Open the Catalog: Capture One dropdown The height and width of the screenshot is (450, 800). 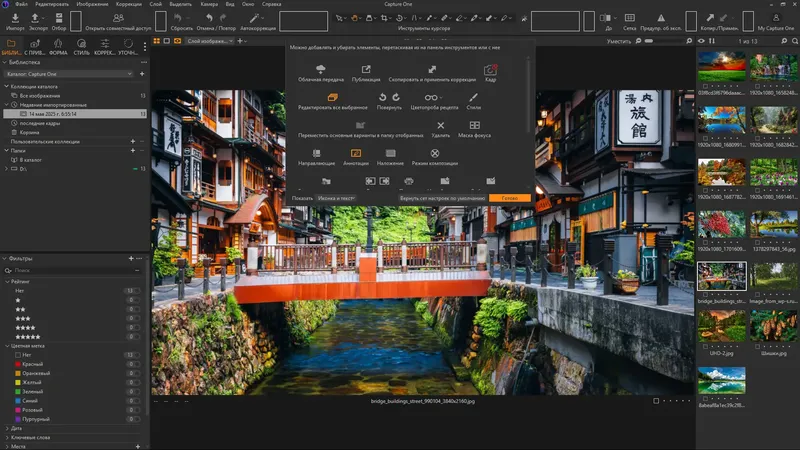click(x=68, y=74)
